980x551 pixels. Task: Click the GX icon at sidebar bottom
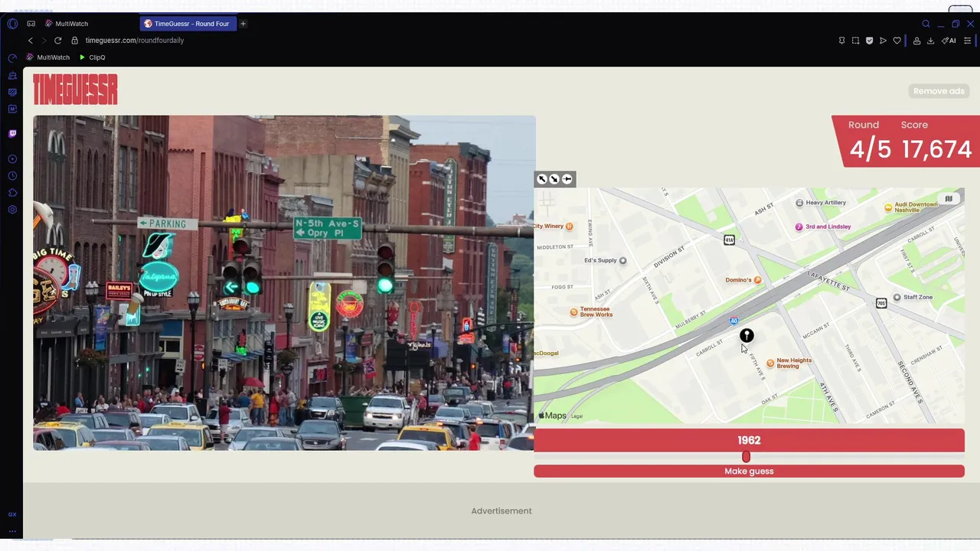point(12,514)
